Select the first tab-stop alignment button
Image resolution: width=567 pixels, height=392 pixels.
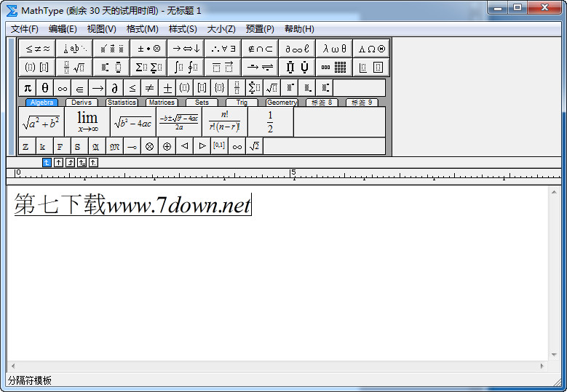[x=47, y=162]
